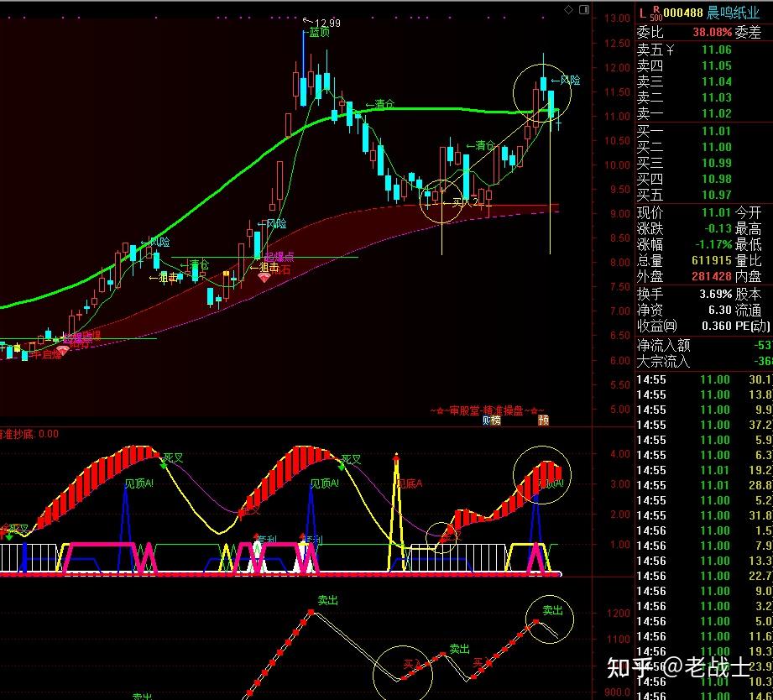Click the 委比 label
Image resolution: width=773 pixels, height=700 pixels.
[650, 33]
